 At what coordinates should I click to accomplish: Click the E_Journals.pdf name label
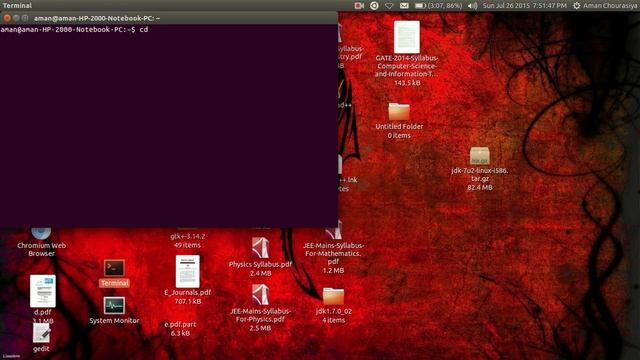pyautogui.click(x=187, y=292)
